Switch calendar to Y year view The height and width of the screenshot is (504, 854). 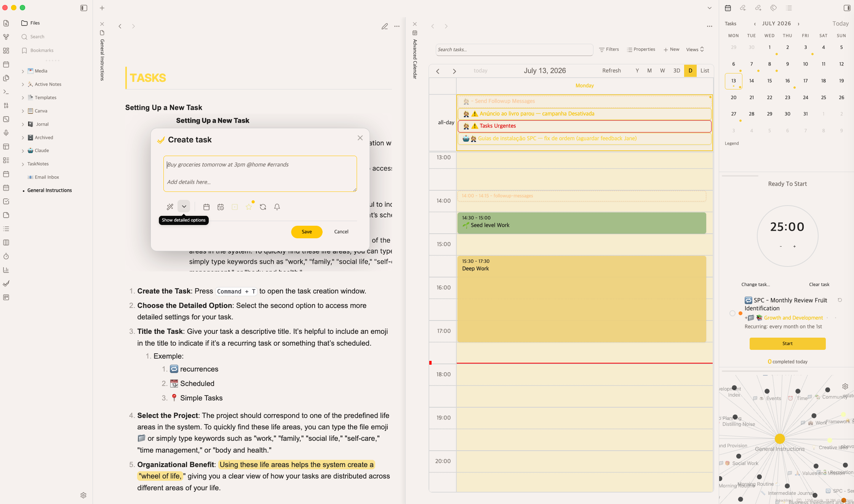click(x=637, y=70)
